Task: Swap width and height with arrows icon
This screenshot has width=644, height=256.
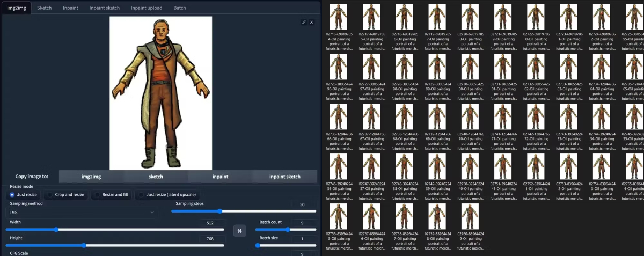Action: [x=239, y=231]
